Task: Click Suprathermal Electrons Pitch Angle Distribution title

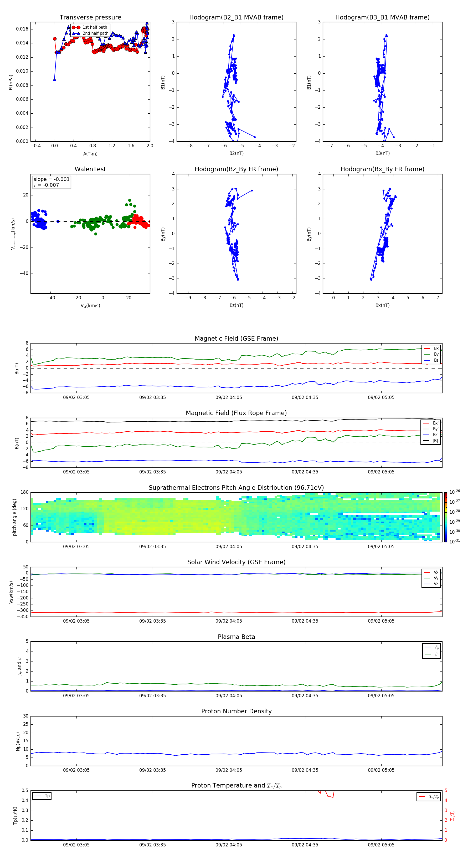Action: click(x=236, y=488)
